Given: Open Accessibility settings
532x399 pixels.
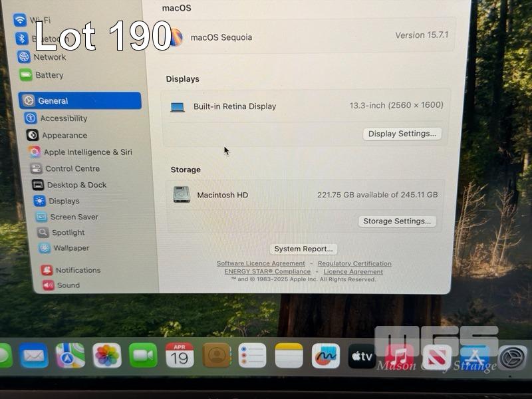Looking at the screenshot, I should (x=56, y=118).
